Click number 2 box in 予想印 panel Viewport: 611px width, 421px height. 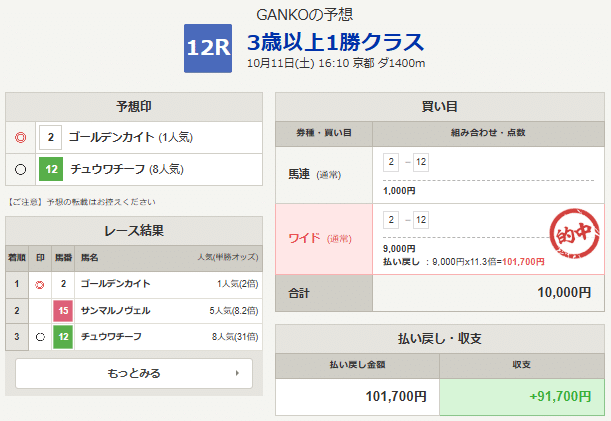pyautogui.click(x=51, y=137)
